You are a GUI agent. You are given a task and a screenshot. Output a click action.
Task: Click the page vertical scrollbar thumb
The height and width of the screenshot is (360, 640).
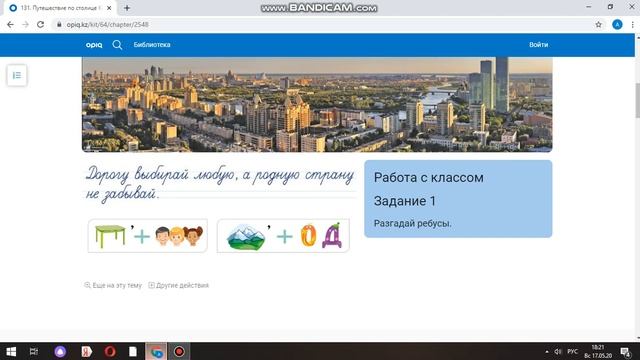click(637, 100)
